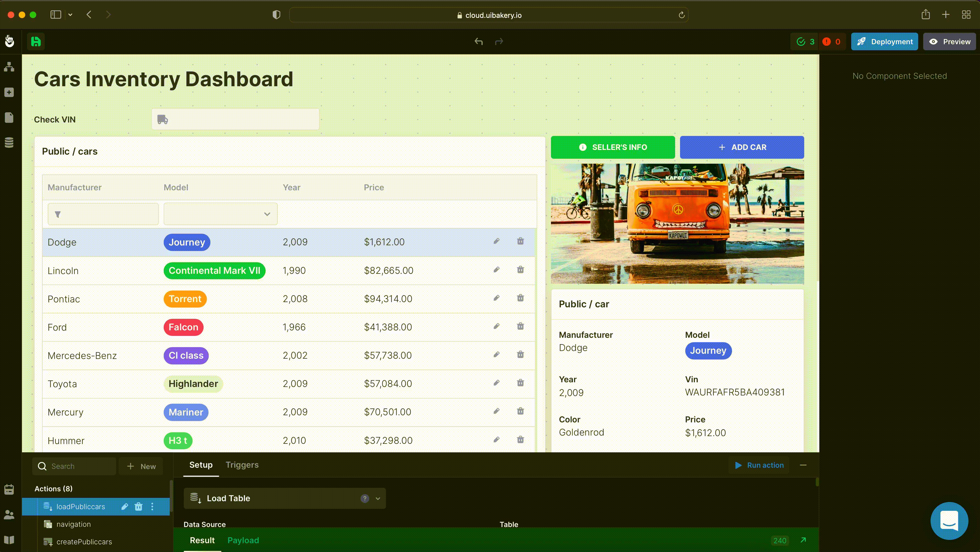980x552 pixels.
Task: Open the pages sidebar icon
Action: pyautogui.click(x=9, y=118)
